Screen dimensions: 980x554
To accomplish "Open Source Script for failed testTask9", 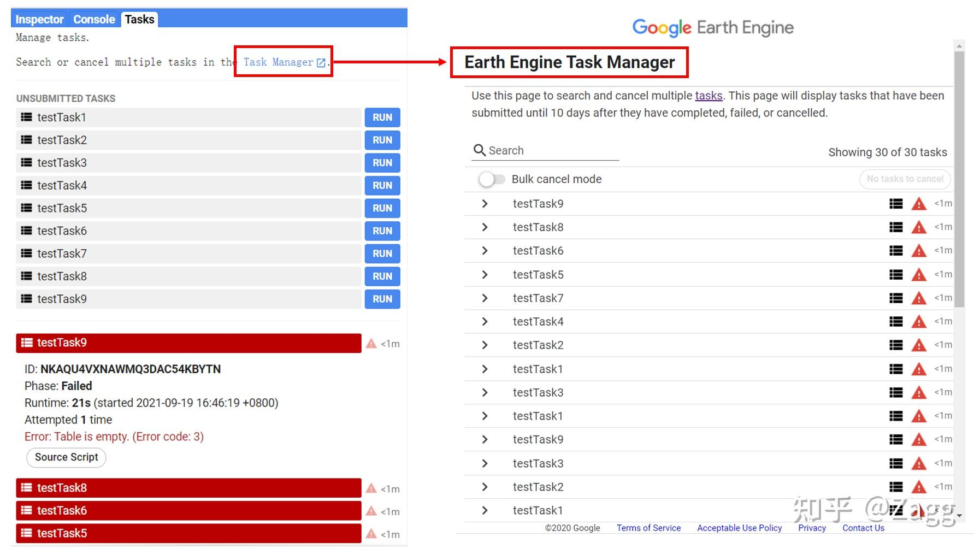I will pos(66,457).
